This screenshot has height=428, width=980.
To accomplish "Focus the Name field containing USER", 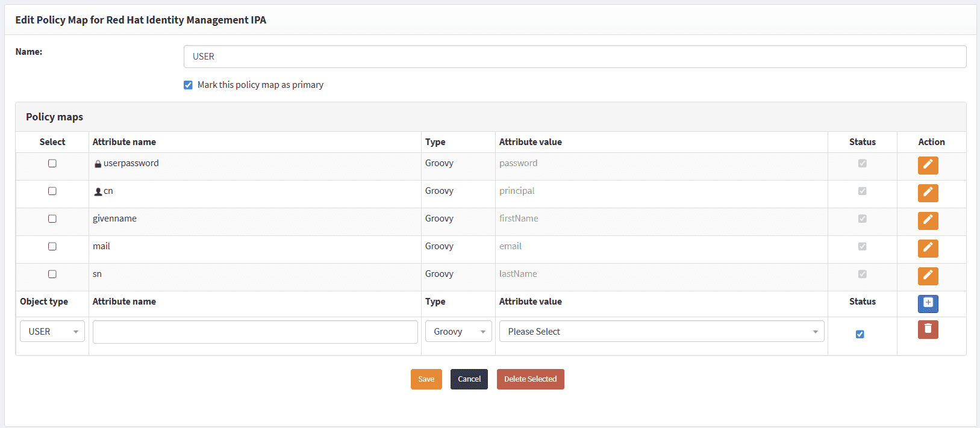I will click(x=575, y=57).
